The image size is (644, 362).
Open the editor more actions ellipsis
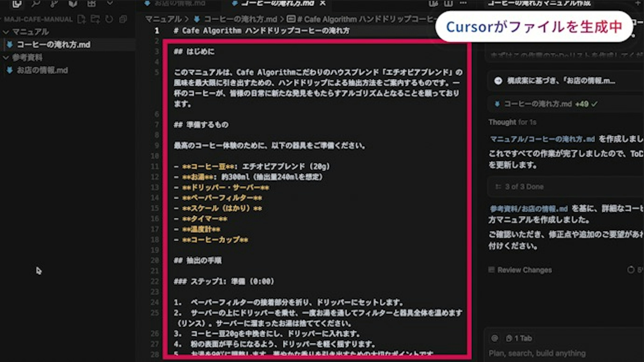(463, 3)
